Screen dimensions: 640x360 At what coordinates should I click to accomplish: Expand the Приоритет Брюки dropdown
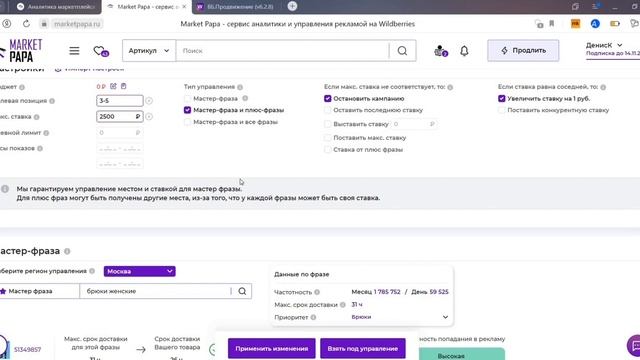(x=445, y=317)
